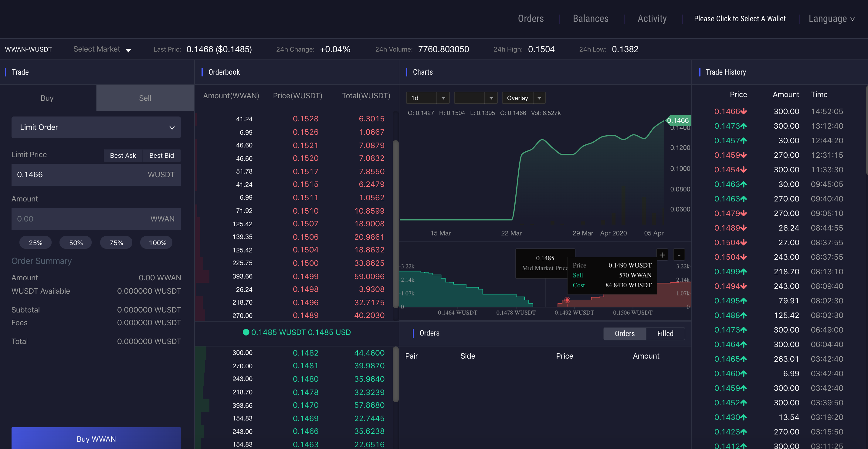Switch to the Buy side toggle
The image size is (868, 449).
click(x=47, y=98)
